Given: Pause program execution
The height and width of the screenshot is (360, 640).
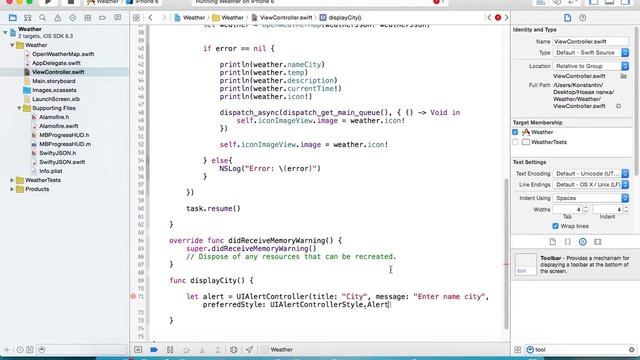Looking at the screenshot, I should click(170, 349).
